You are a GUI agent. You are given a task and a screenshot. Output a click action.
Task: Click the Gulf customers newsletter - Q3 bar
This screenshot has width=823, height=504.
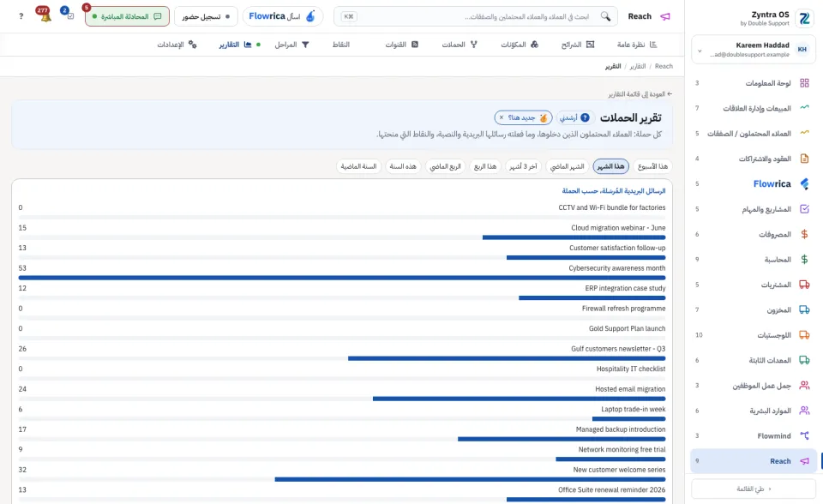507,358
